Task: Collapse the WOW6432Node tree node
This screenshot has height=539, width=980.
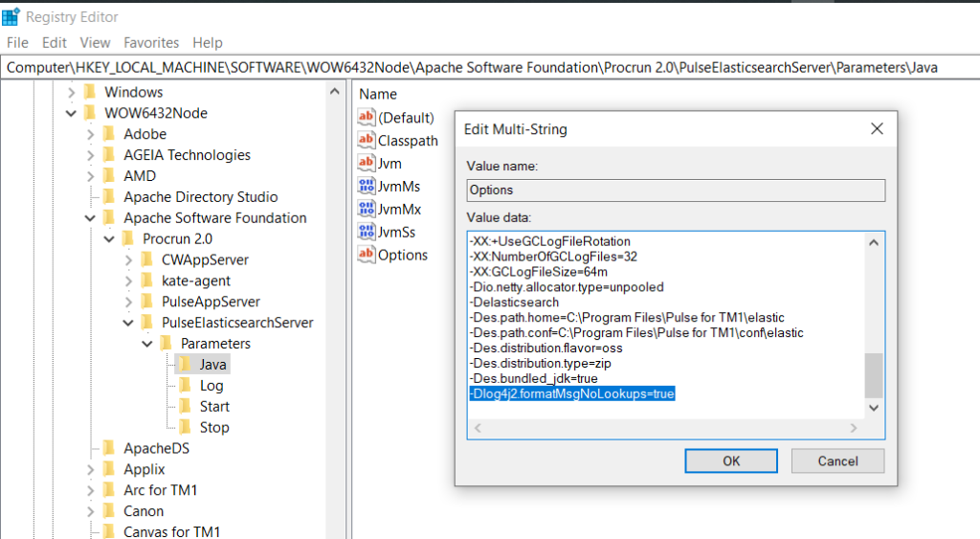Action: [71, 113]
